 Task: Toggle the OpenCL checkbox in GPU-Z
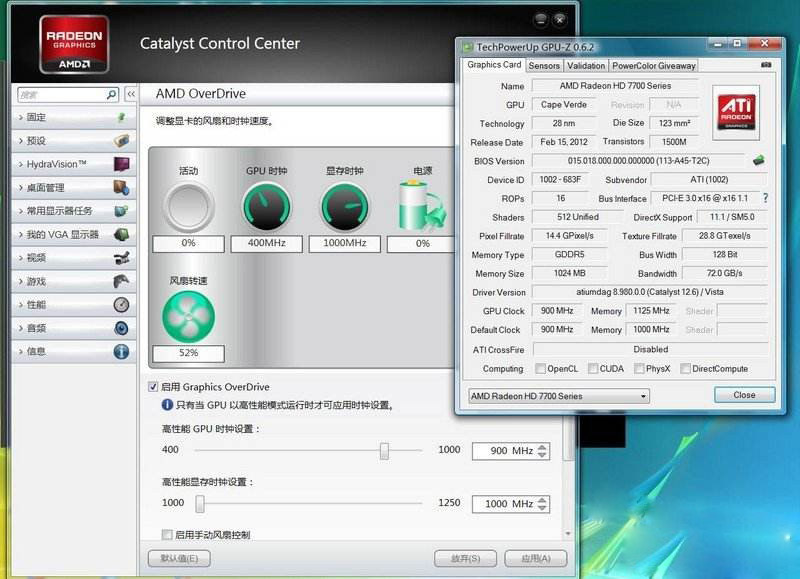539,369
